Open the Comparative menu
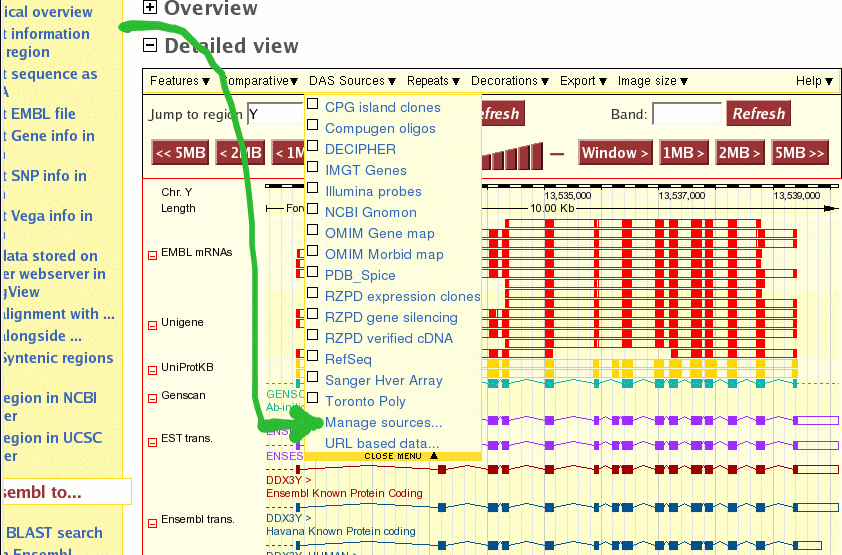The width and height of the screenshot is (842, 555). tap(260, 81)
